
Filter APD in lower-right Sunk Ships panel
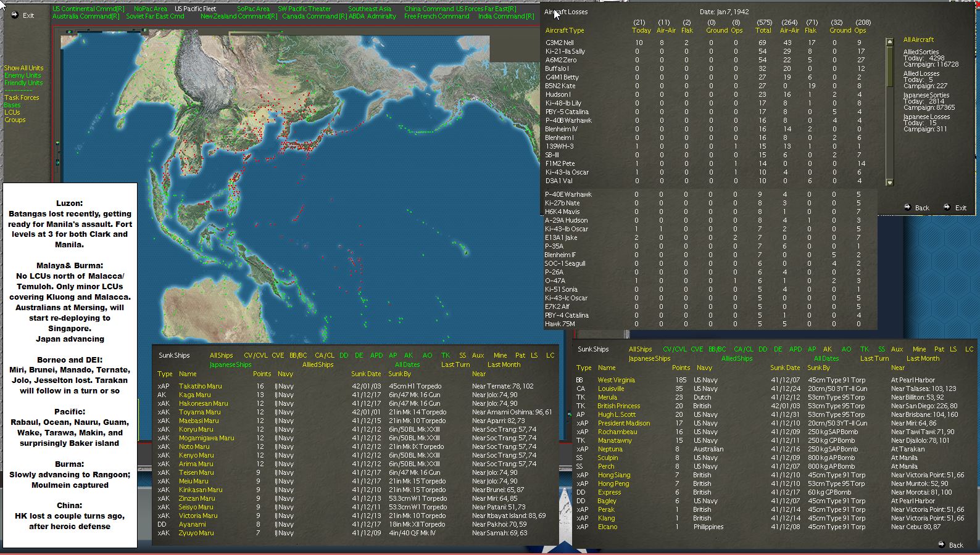click(x=795, y=349)
